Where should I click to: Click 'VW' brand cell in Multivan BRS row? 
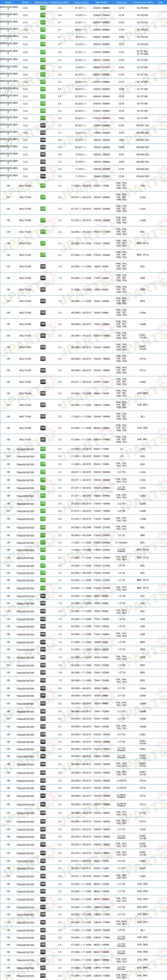pyautogui.click(x=8, y=301)
